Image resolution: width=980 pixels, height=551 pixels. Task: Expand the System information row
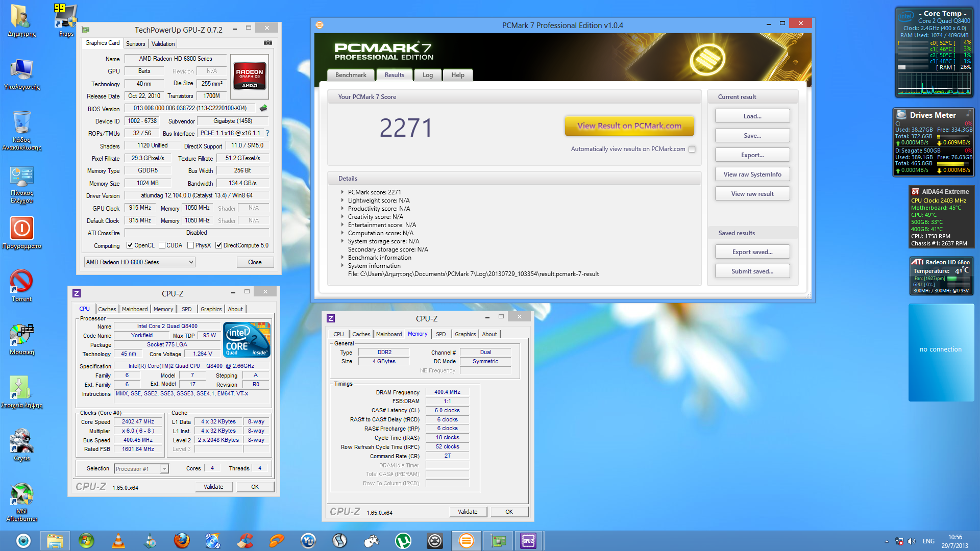pyautogui.click(x=342, y=266)
